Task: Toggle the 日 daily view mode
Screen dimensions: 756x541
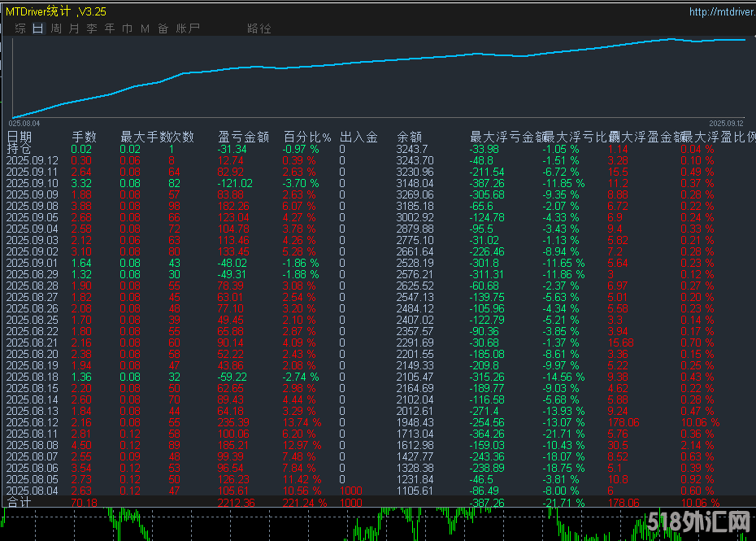Action: pyautogui.click(x=37, y=28)
